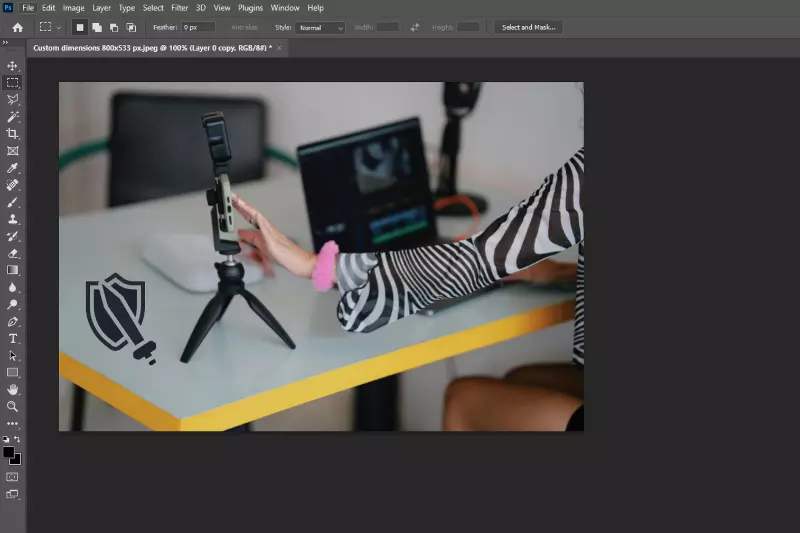
Task: Choose Add to selection mode
Action: coord(97,28)
